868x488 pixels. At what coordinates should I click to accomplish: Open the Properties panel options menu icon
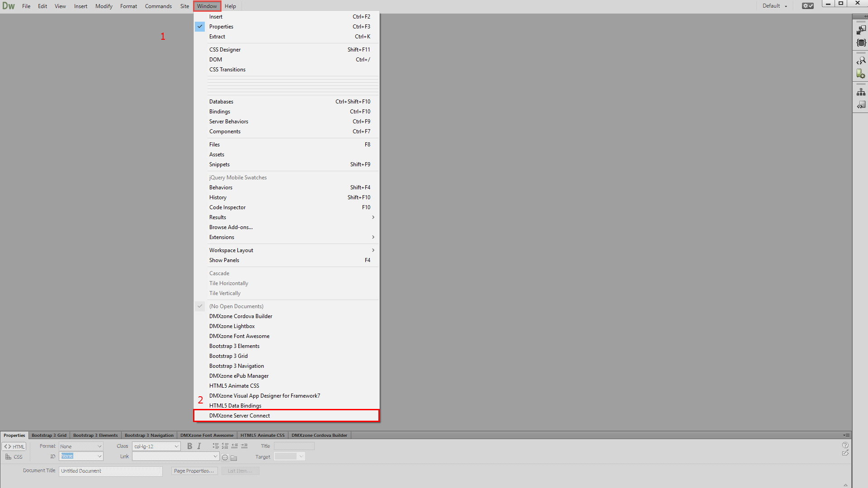tap(846, 435)
